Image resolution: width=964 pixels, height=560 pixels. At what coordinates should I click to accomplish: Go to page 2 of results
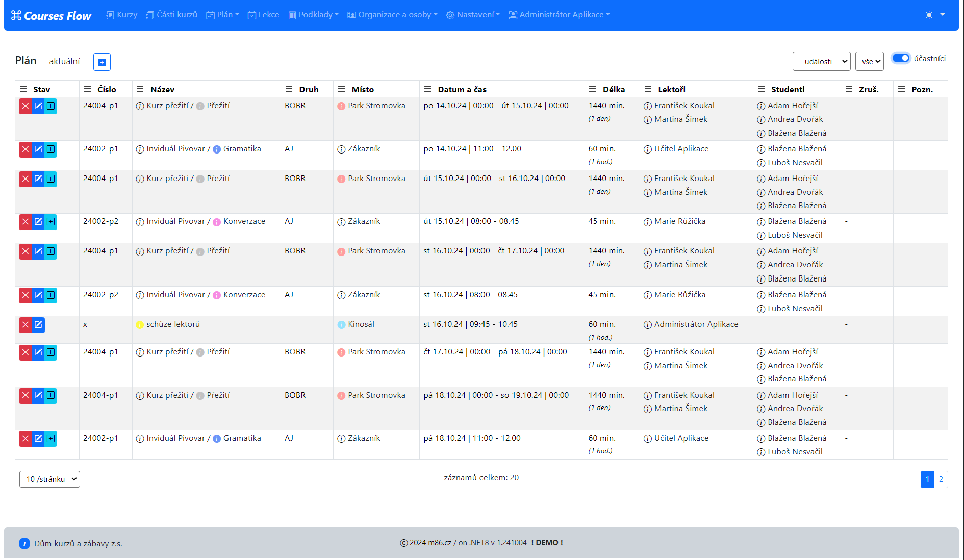point(941,479)
